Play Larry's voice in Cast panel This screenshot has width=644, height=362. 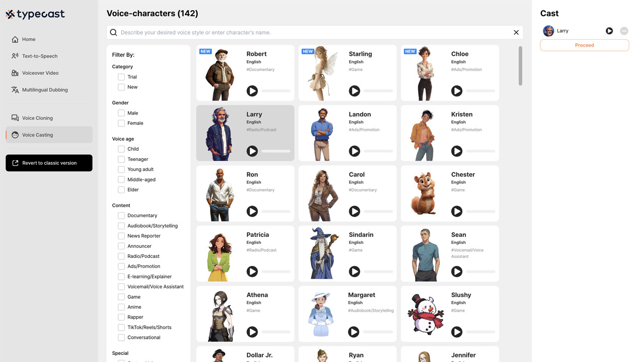tap(609, 31)
